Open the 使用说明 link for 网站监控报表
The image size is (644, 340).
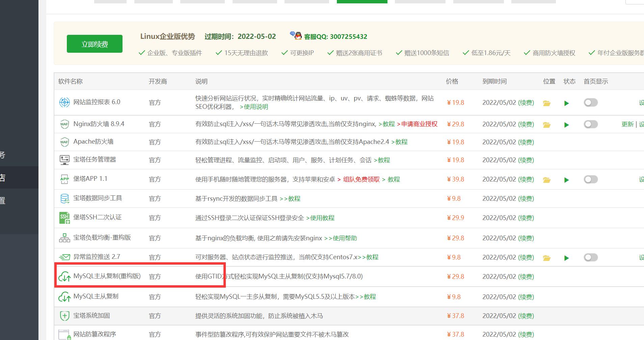coord(254,107)
